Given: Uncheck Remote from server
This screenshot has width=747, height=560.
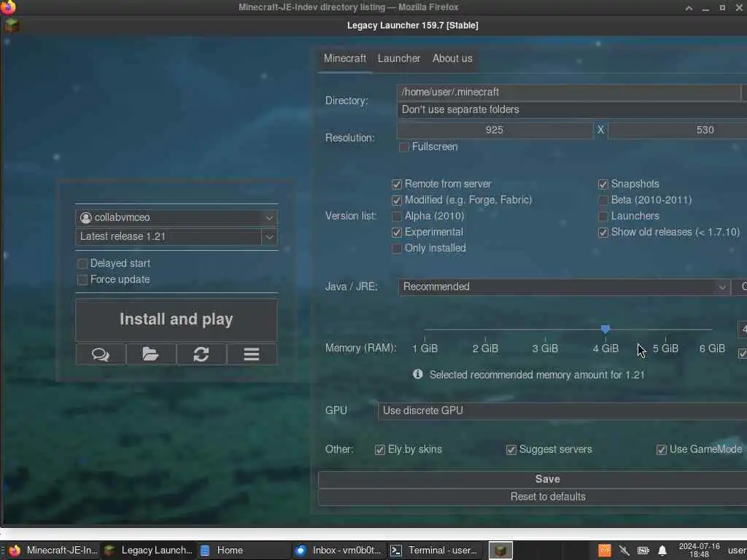Looking at the screenshot, I should (x=397, y=184).
